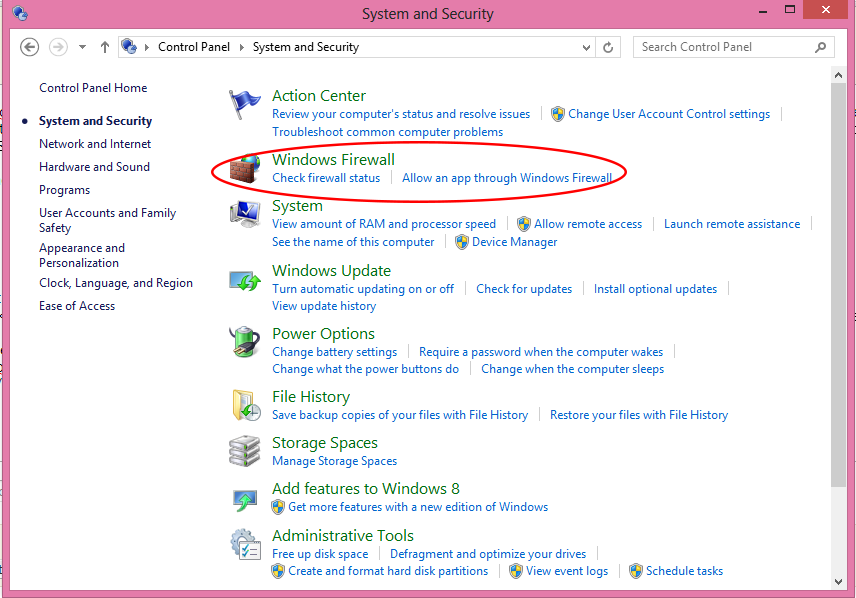Click Change what the power buttons do
The height and width of the screenshot is (598, 856).
pyautogui.click(x=366, y=369)
